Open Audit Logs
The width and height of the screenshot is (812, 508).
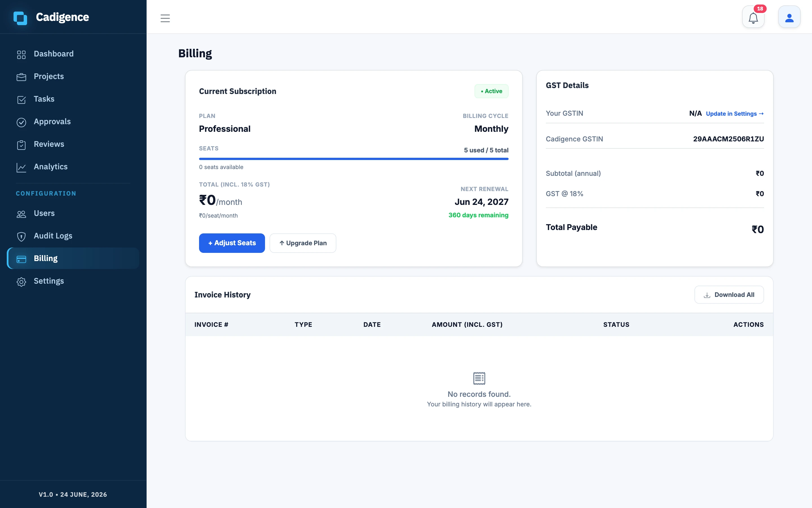click(73, 236)
